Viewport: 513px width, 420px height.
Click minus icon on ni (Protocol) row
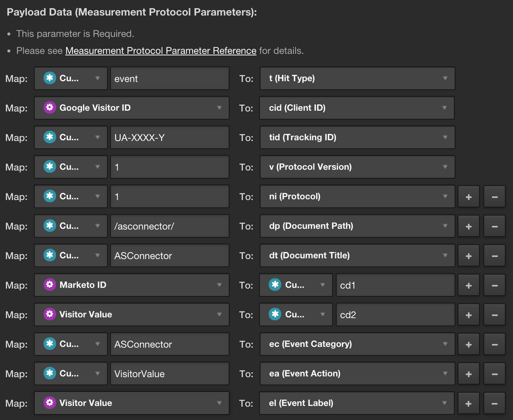[x=494, y=197]
